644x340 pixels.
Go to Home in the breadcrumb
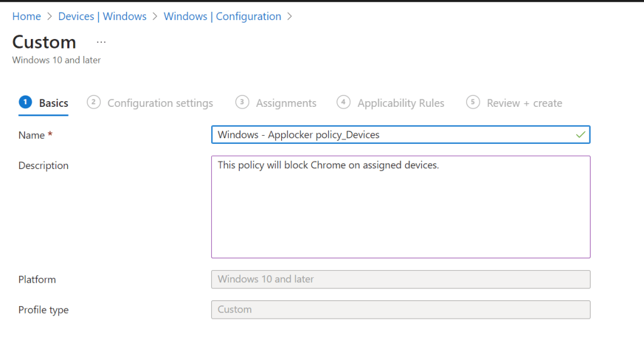pyautogui.click(x=26, y=17)
